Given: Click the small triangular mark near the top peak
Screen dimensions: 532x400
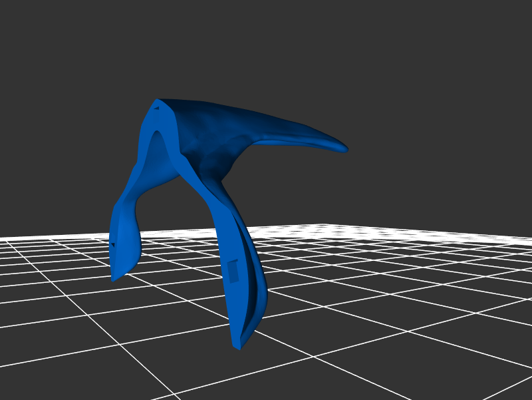Looking at the screenshot, I should pos(157,107).
